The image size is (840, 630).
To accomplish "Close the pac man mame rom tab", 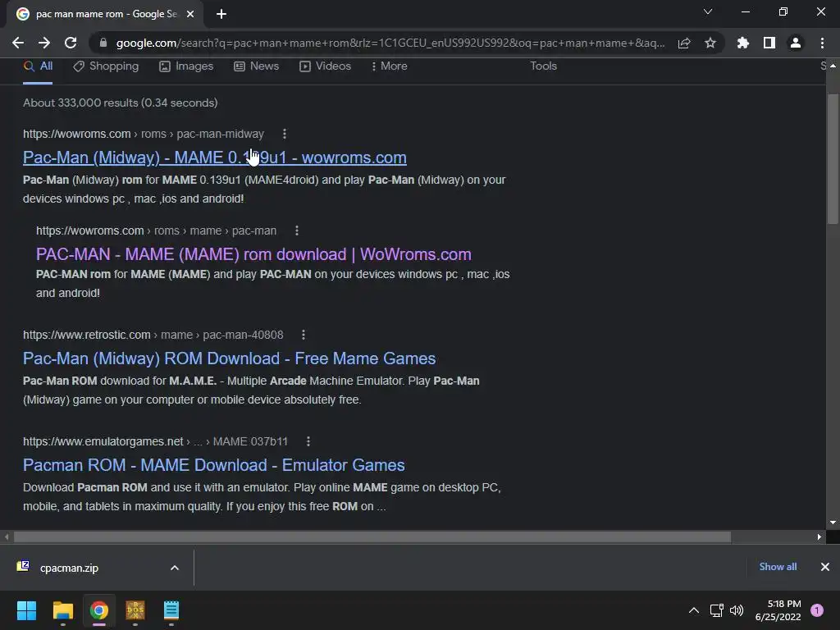I will pyautogui.click(x=190, y=14).
